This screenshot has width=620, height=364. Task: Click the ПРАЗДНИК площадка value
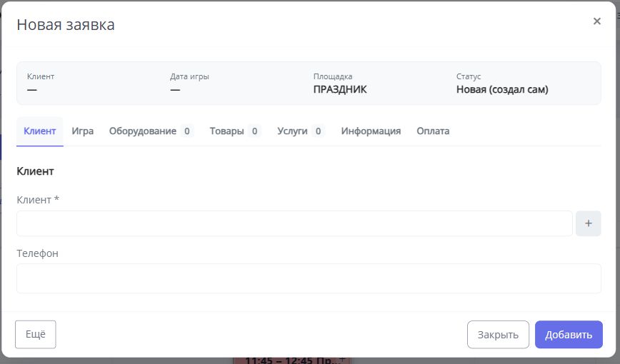point(340,90)
